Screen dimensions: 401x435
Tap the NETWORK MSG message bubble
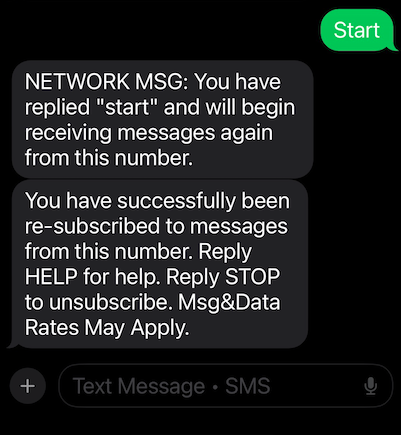pyautogui.click(x=163, y=119)
